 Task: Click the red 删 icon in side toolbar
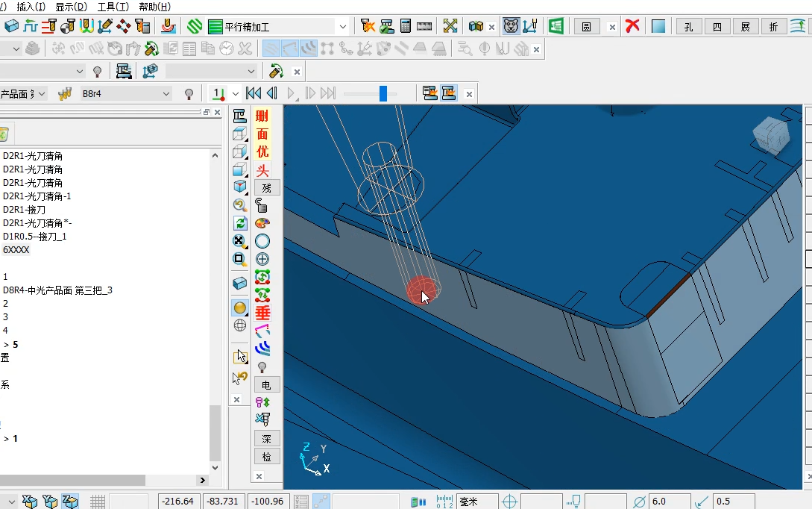pyautogui.click(x=262, y=116)
